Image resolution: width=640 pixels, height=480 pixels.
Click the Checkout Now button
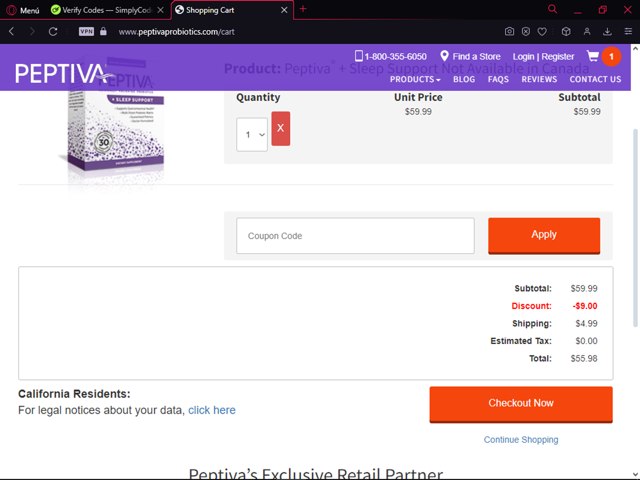click(521, 404)
